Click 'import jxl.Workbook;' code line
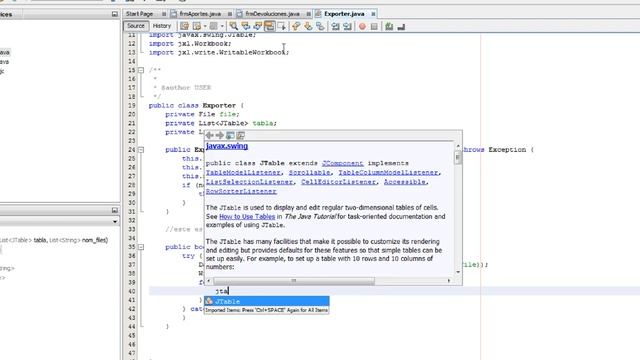 click(190, 44)
